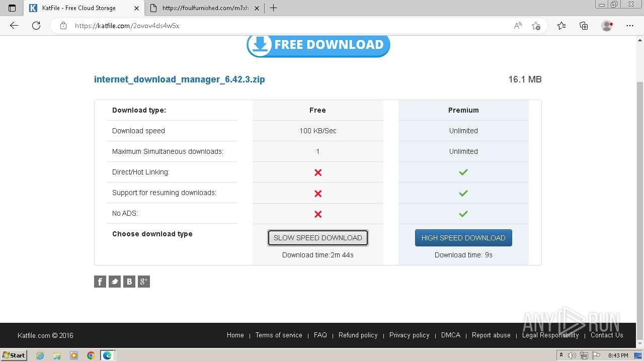This screenshot has width=644, height=362.
Task: Refresh the KatFile page
Action: click(36, 26)
